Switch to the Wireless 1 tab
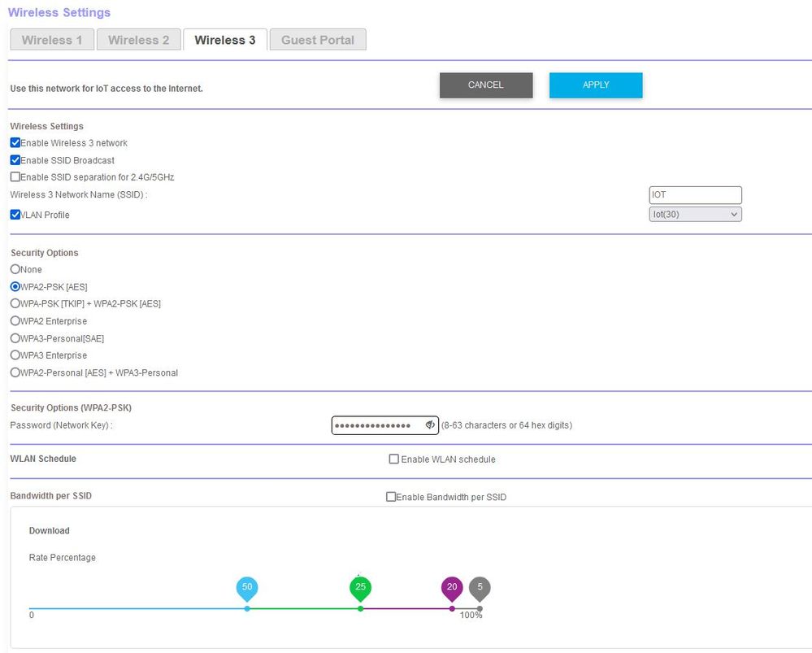The height and width of the screenshot is (653, 812). [x=51, y=39]
